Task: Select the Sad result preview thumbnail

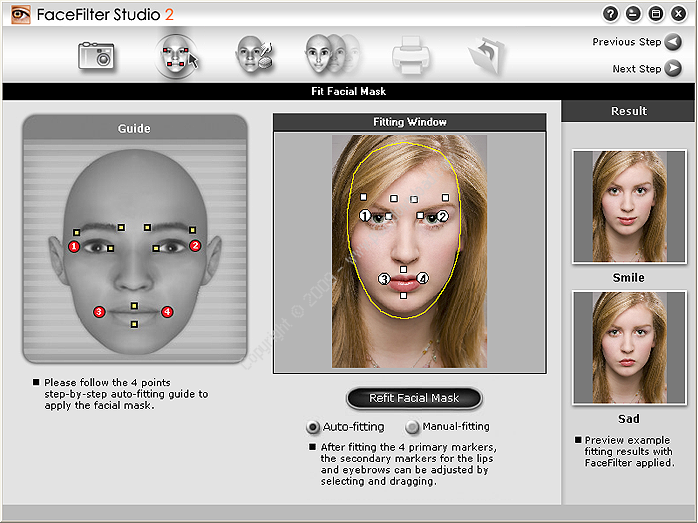Action: (627, 347)
